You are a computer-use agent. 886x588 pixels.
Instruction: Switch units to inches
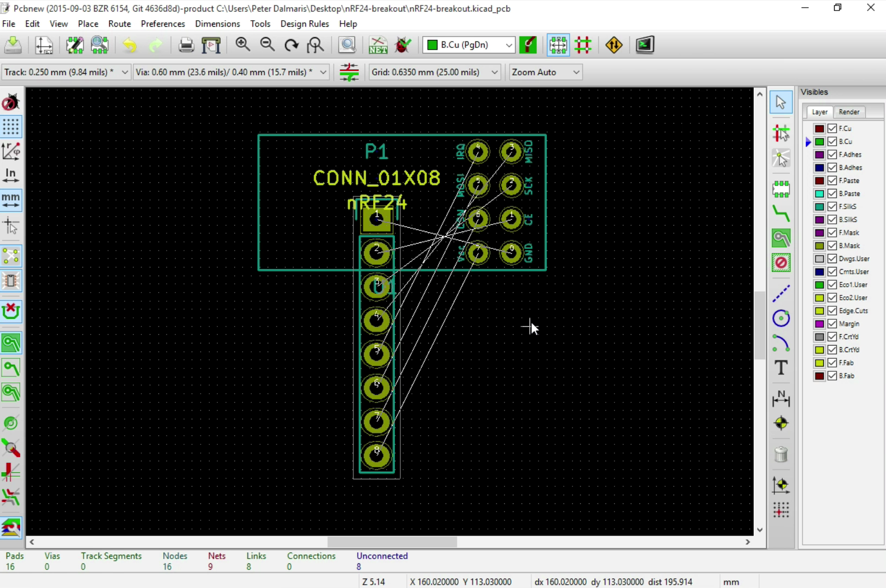[x=11, y=175]
